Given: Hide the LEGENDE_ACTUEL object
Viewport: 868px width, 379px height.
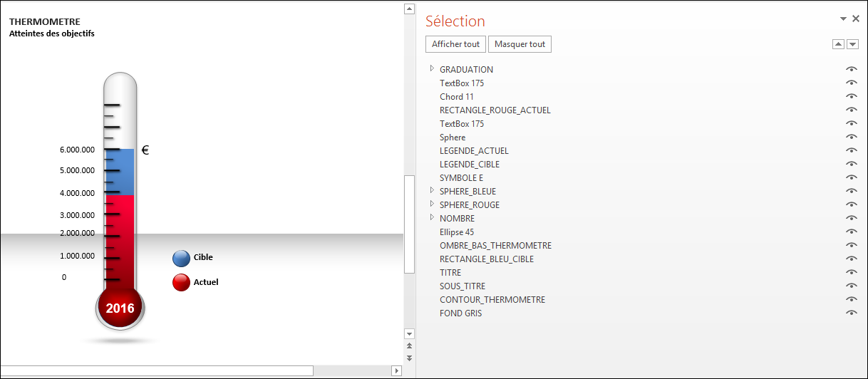Looking at the screenshot, I should pos(851,150).
